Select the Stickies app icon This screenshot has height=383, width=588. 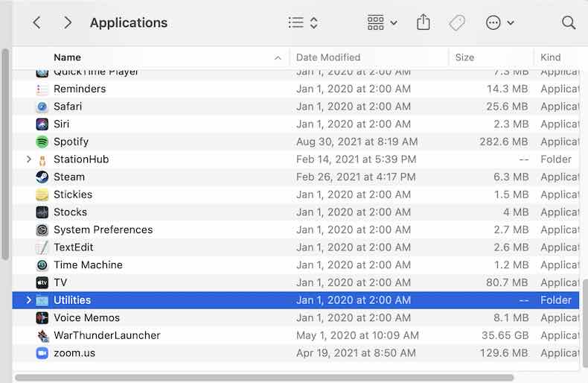(42, 194)
